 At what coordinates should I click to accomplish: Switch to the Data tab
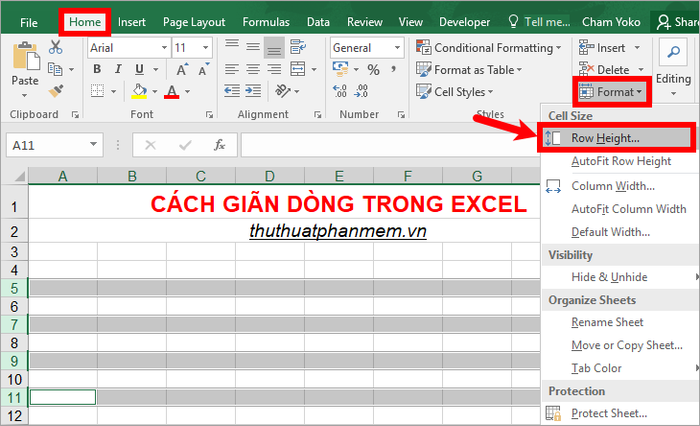(x=318, y=22)
